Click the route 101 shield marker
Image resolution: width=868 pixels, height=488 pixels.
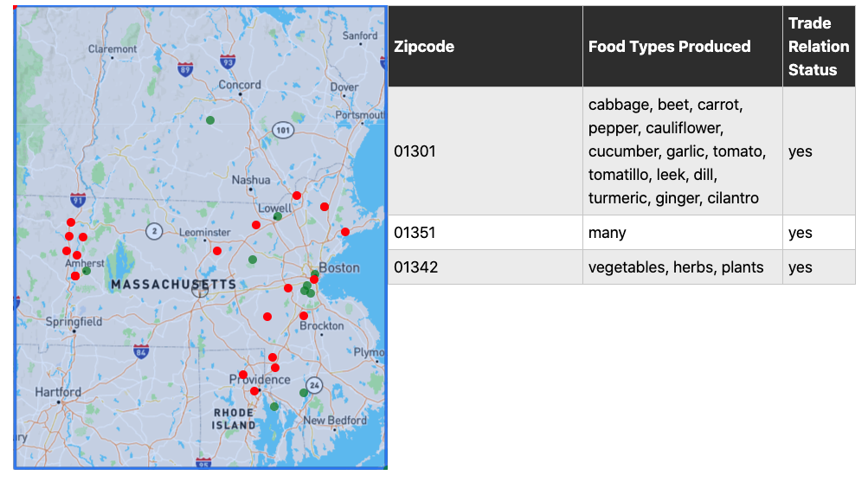pos(283,130)
